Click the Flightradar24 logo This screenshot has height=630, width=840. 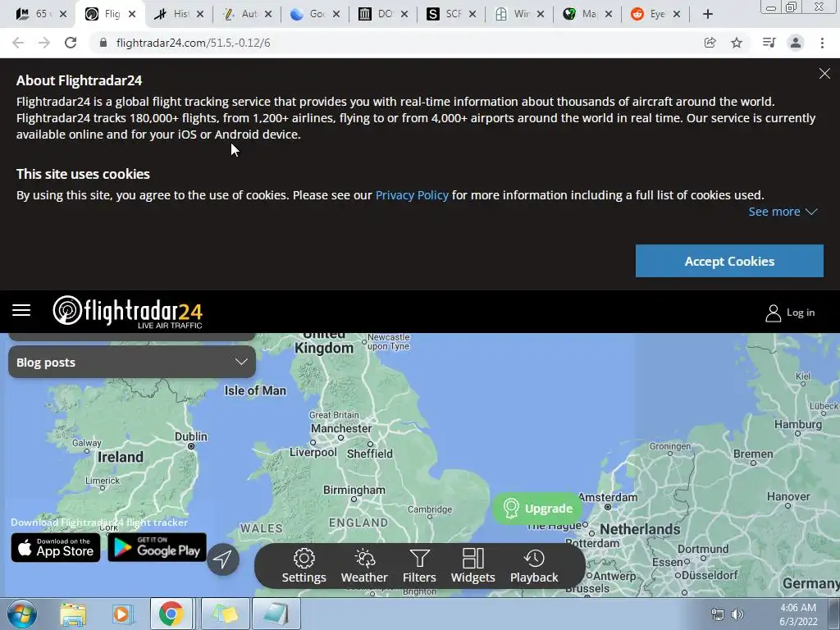click(x=127, y=312)
